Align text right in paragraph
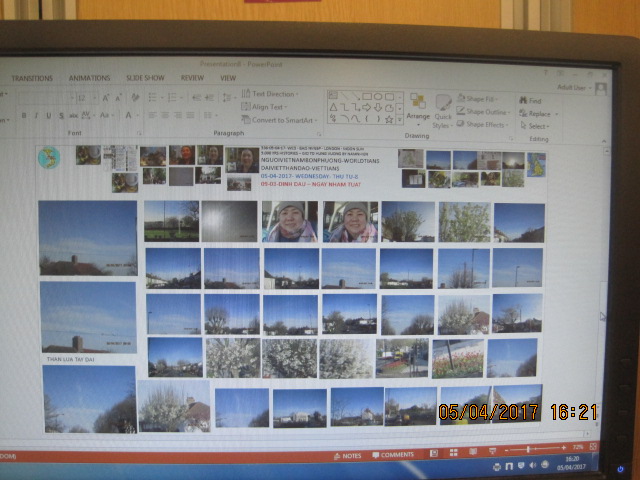The image size is (640, 480). coord(178,116)
